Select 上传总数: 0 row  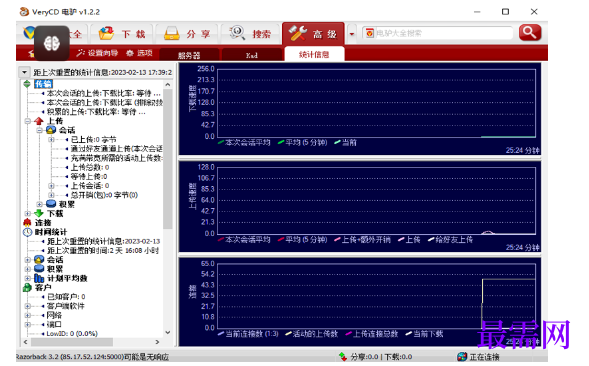click(x=90, y=167)
